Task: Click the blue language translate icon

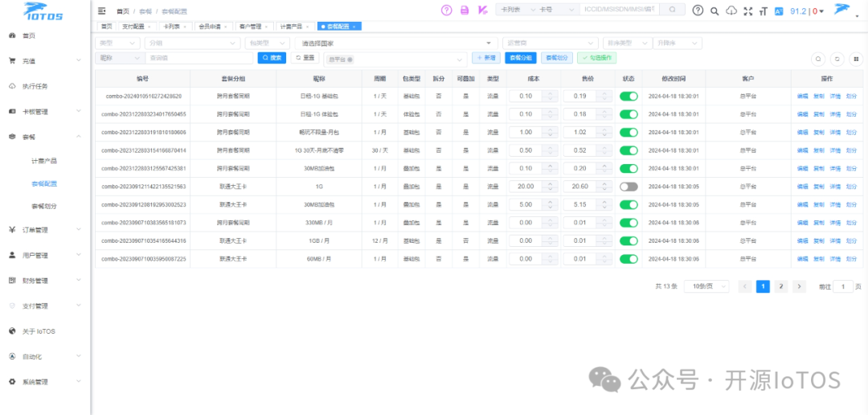Action: click(x=779, y=10)
